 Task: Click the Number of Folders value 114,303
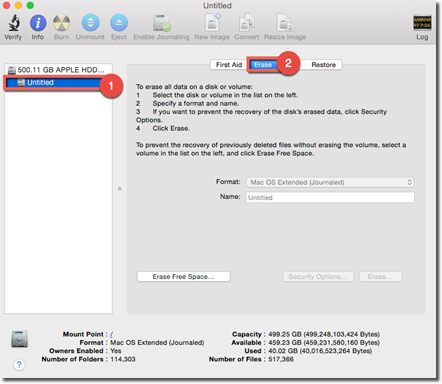[123, 359]
